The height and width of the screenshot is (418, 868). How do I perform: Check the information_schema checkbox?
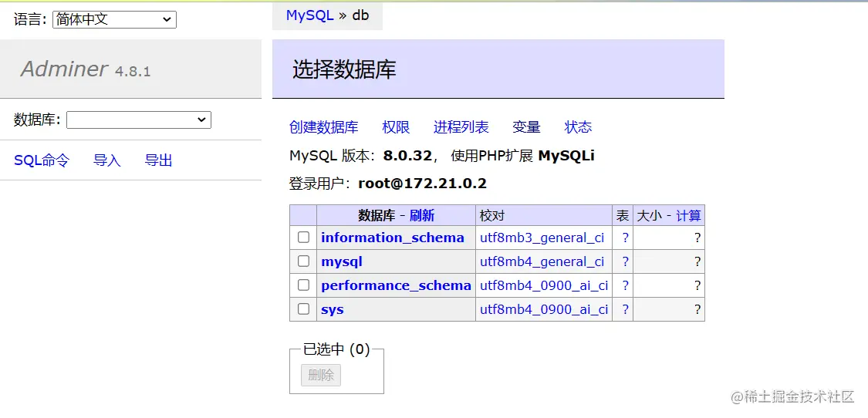point(303,238)
